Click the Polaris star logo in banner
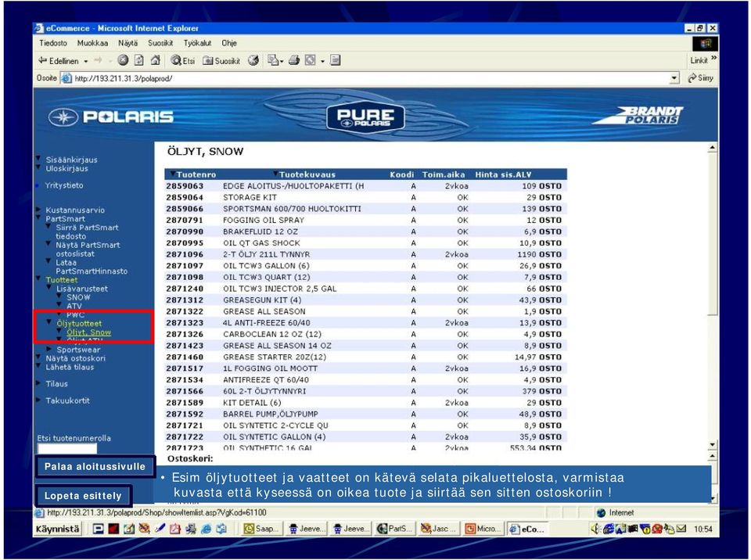751x560 pixels. (x=63, y=117)
